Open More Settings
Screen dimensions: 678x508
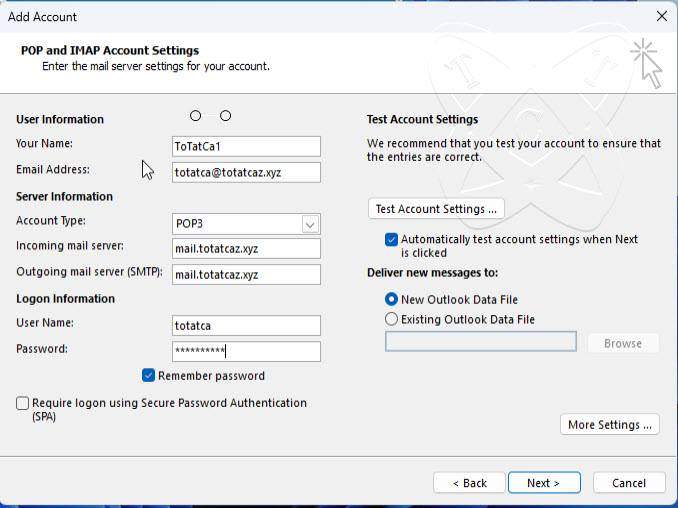point(610,425)
